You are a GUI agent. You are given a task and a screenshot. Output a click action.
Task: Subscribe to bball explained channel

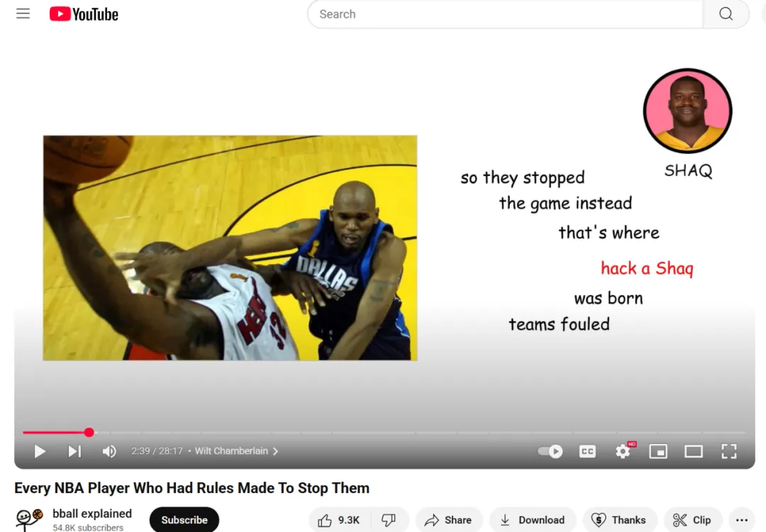184,520
